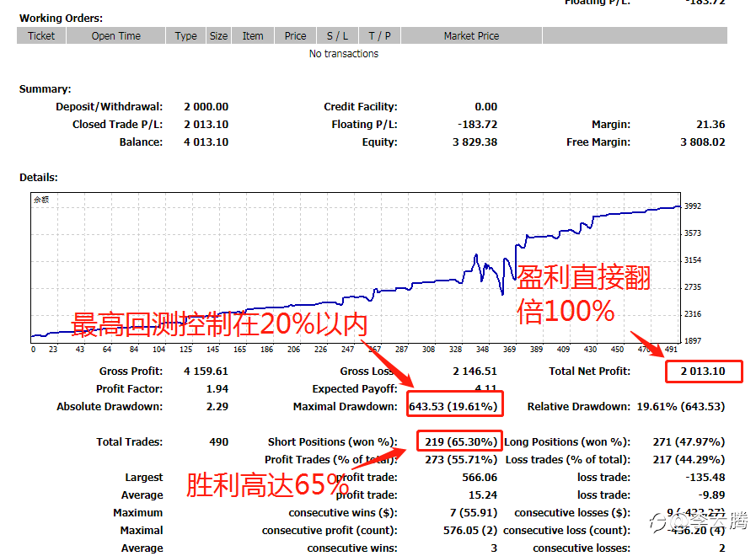
Task: Click the Details heading
Action: click(x=39, y=177)
